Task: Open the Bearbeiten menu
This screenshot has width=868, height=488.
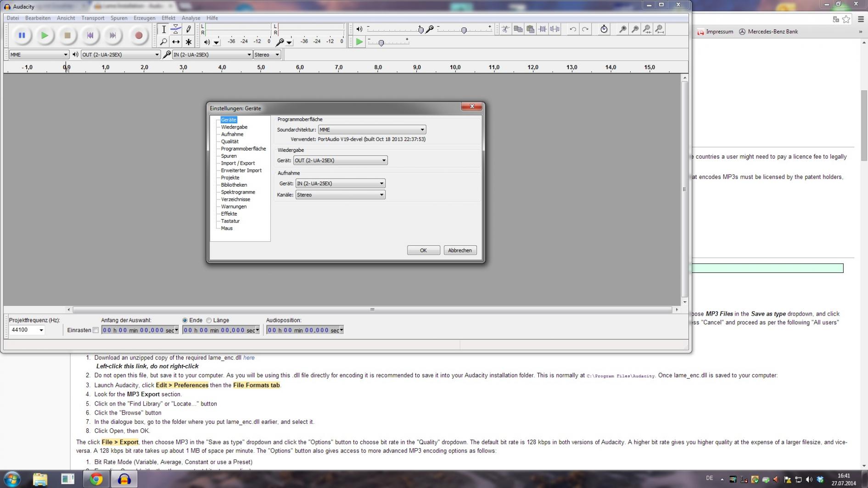Action: 38,18
